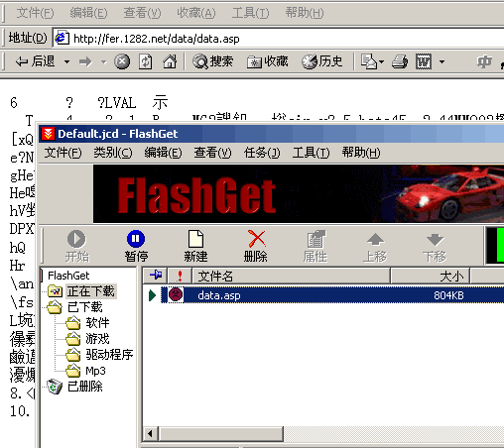Click horizontal scrollbar left arrow in task list

(x=151, y=434)
